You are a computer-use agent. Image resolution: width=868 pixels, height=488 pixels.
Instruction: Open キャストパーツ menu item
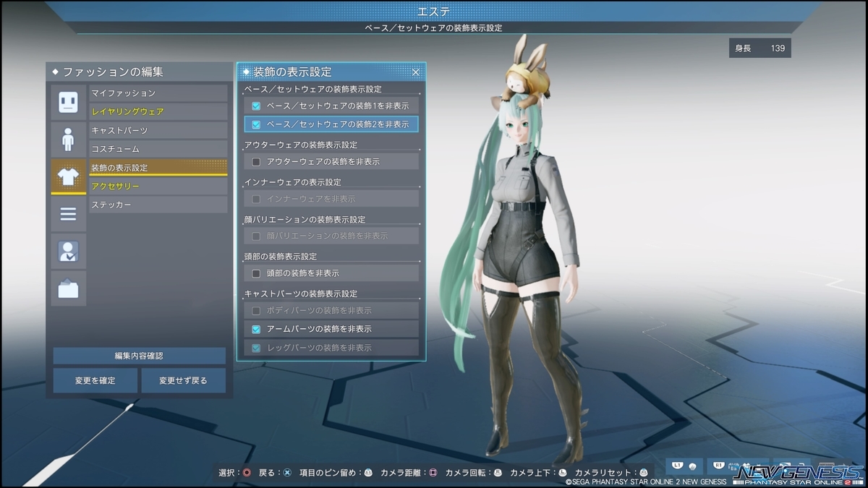[158, 130]
